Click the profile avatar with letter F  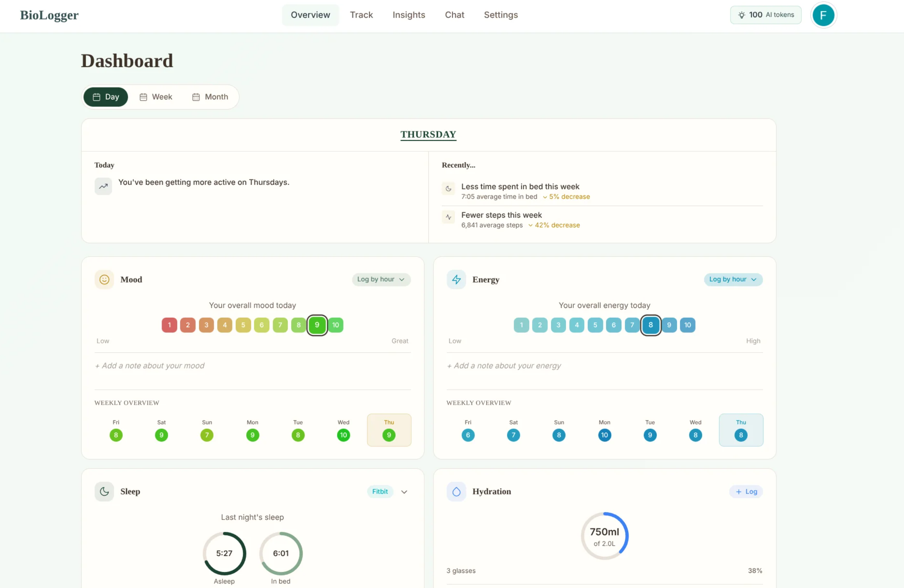click(823, 15)
